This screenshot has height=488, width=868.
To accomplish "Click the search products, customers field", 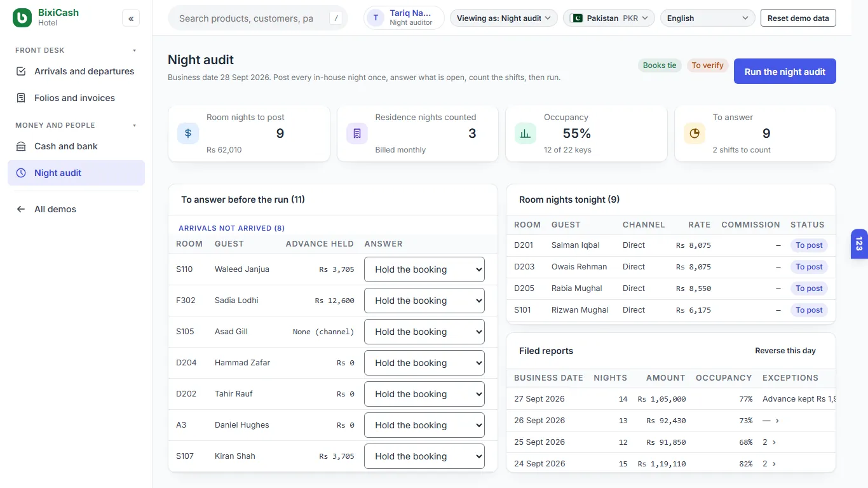I will [x=258, y=18].
